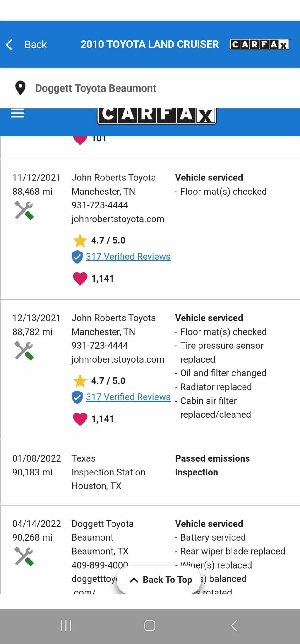Viewport: 300px width, 644px height.
Task: Tap the service wrench icon for 11/12/2021
Action: [x=24, y=210]
